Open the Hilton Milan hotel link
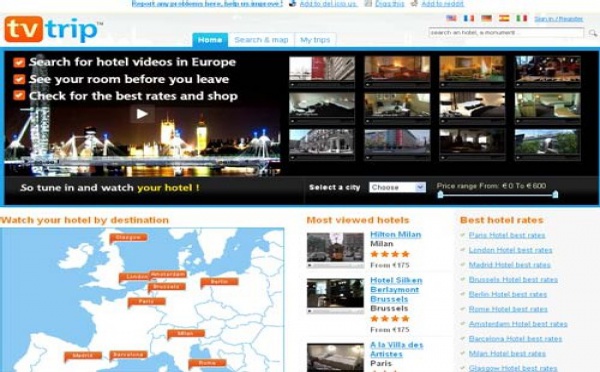Viewport: 600px width, 372px height. 396,235
